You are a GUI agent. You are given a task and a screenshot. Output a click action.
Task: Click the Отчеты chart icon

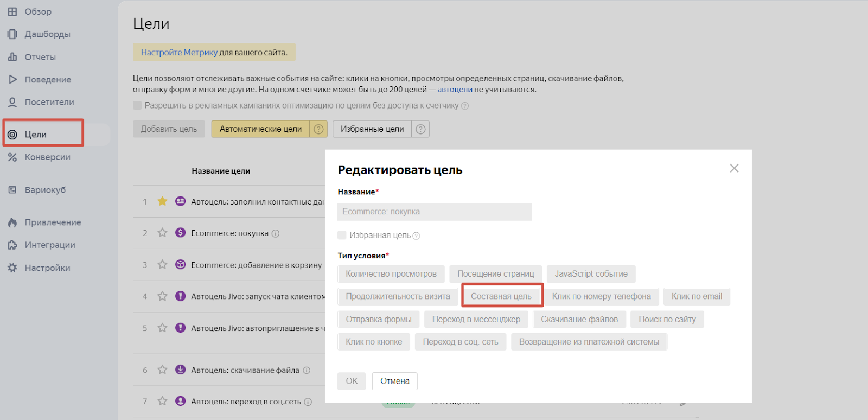click(x=12, y=57)
